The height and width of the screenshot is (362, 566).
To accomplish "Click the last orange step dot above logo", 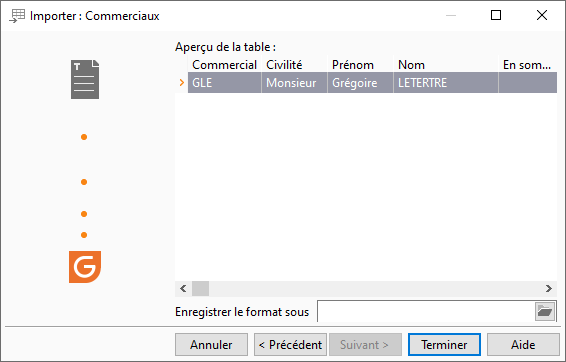I will 84,235.
